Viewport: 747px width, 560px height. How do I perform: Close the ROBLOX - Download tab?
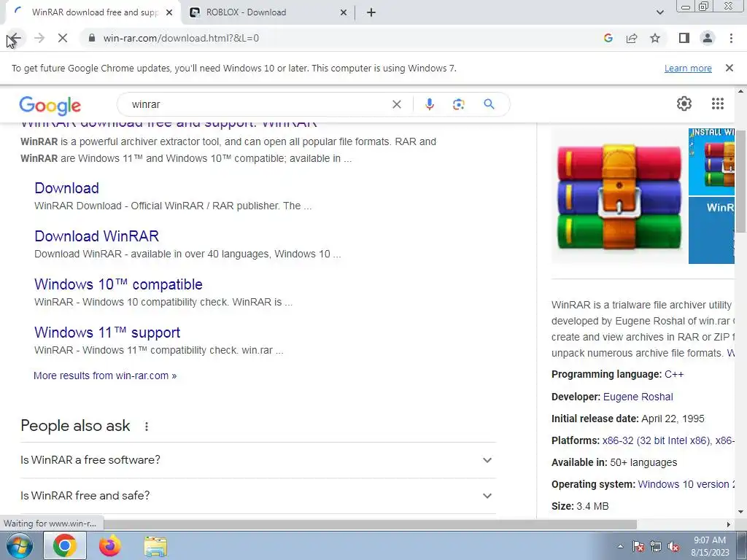coord(344,13)
